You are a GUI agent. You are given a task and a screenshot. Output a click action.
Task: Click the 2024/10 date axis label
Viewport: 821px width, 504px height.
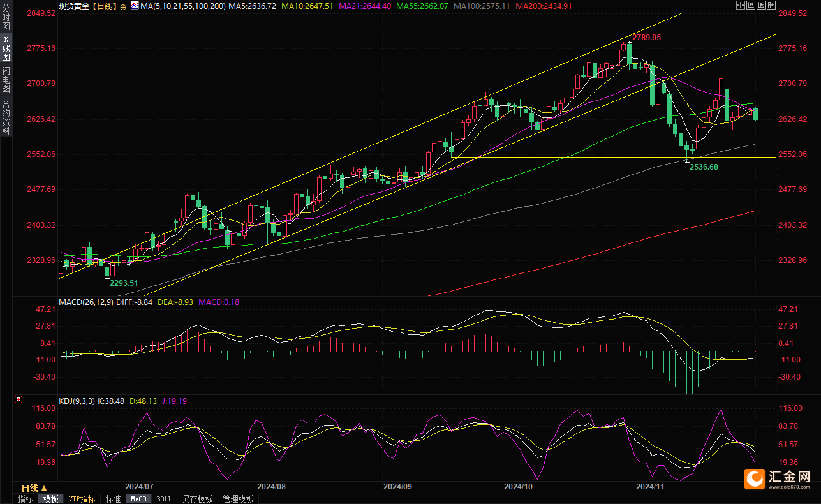[518, 486]
